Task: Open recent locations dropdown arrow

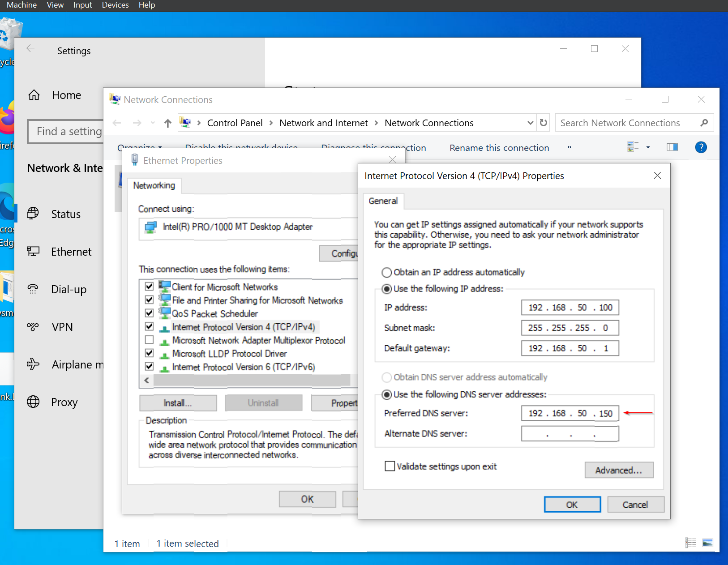Action: tap(153, 123)
